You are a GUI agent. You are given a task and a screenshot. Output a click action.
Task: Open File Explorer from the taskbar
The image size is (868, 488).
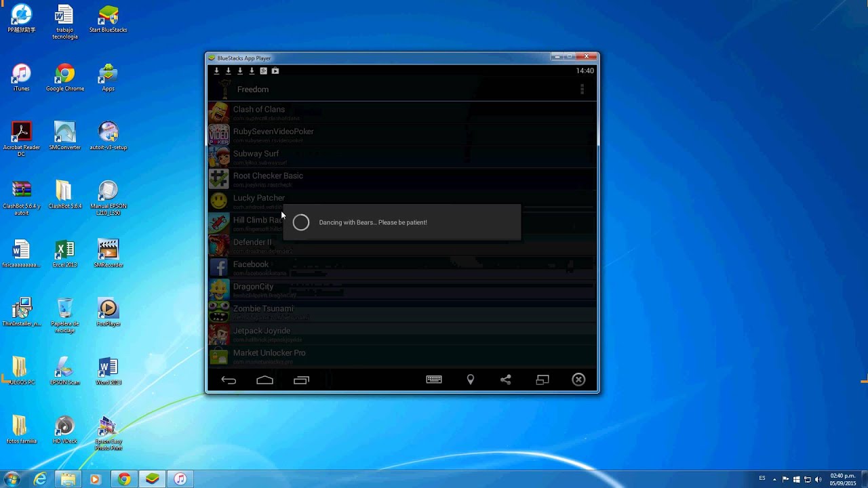click(68, 479)
